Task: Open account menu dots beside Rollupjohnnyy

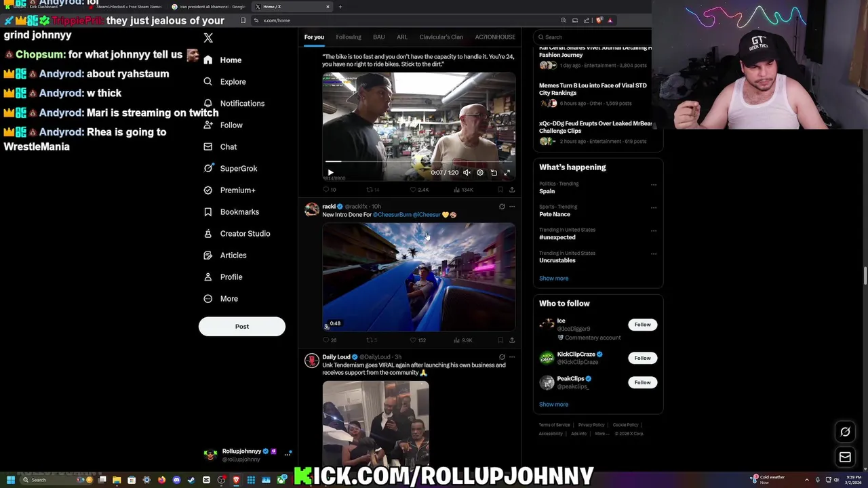Action: (x=288, y=453)
